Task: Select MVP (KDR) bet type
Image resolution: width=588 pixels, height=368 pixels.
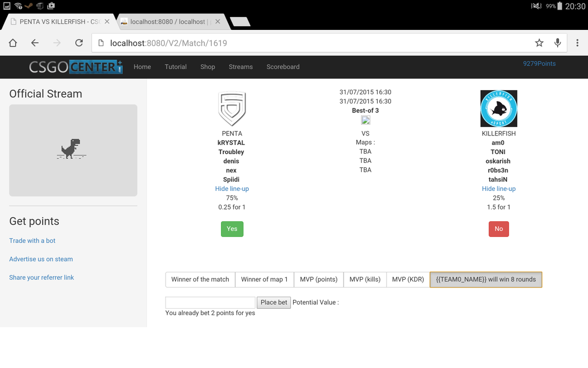Action: [408, 279]
